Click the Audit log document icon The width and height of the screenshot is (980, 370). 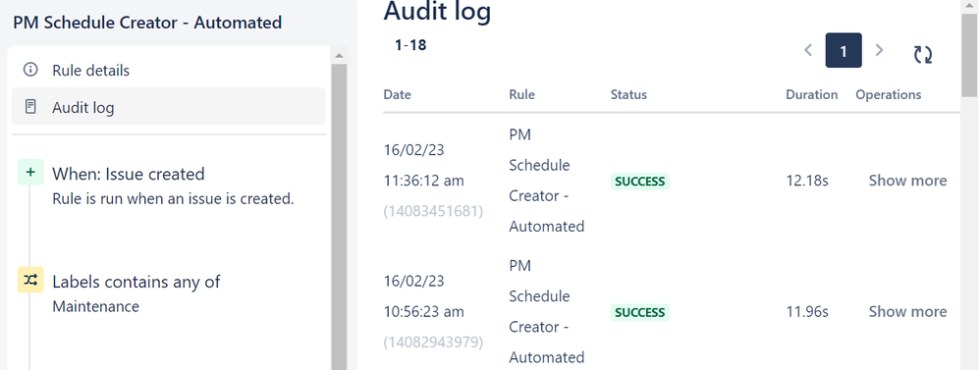tap(30, 107)
